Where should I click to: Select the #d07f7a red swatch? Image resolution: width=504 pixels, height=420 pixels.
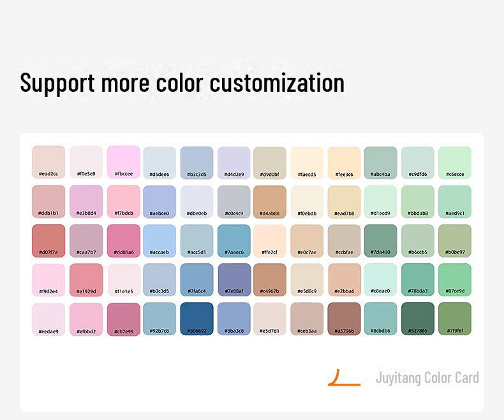48,240
